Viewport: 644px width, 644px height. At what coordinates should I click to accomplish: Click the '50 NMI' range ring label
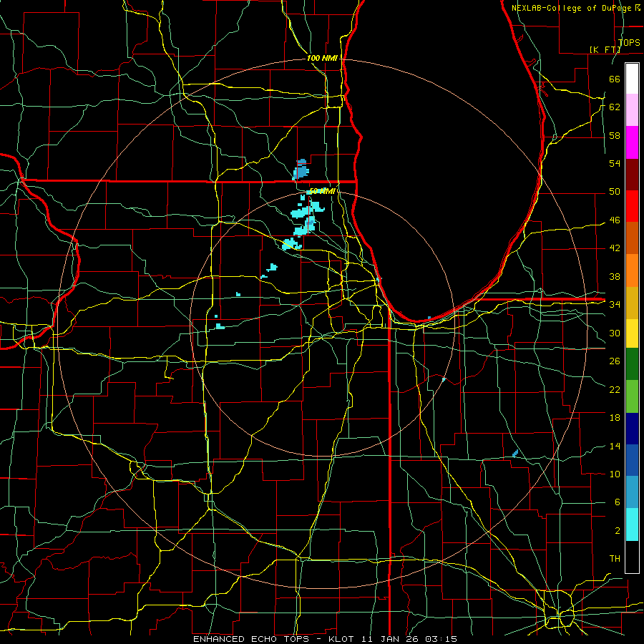click(x=323, y=191)
